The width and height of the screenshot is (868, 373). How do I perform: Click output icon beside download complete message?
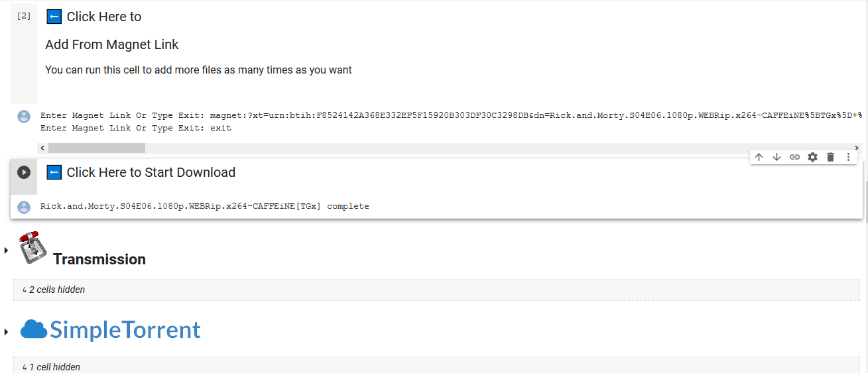click(x=24, y=207)
